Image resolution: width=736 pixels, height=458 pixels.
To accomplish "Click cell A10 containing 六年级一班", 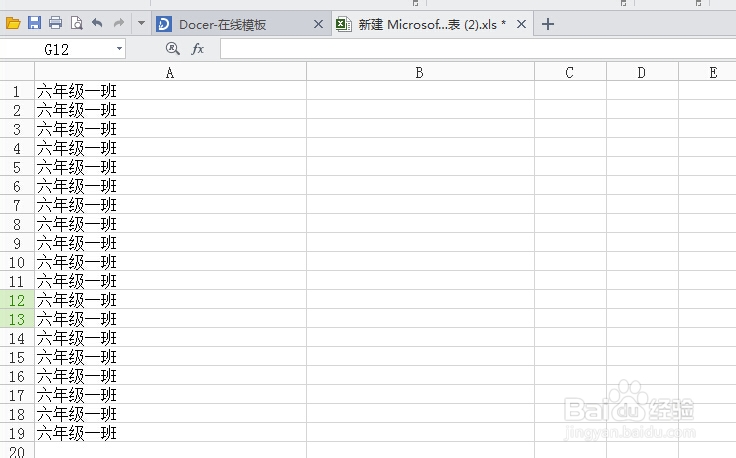I will click(170, 261).
